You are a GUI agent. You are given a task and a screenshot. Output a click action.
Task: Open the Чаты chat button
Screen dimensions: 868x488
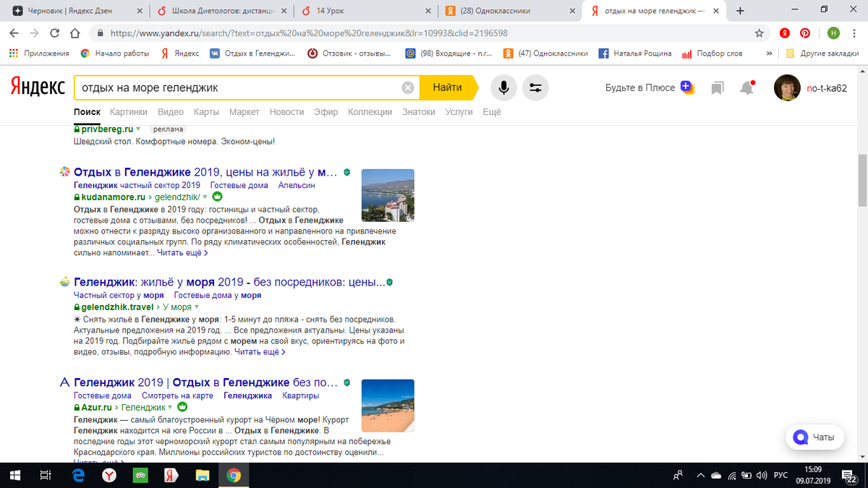[816, 437]
